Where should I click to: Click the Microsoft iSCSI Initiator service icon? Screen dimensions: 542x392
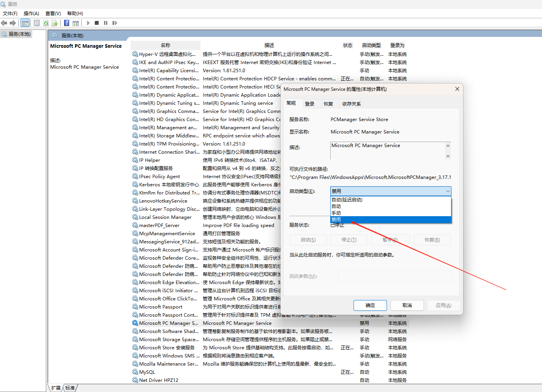pos(135,290)
